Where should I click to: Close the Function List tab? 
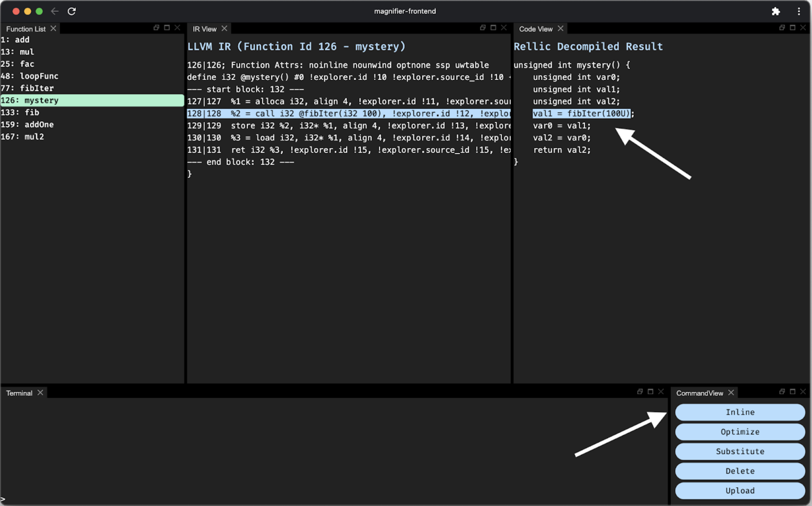coord(53,29)
